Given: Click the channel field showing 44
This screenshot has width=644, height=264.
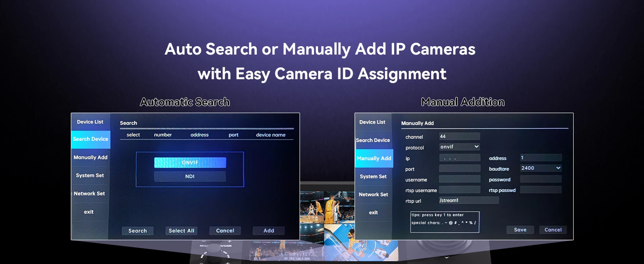Looking at the screenshot, I should click(x=460, y=136).
